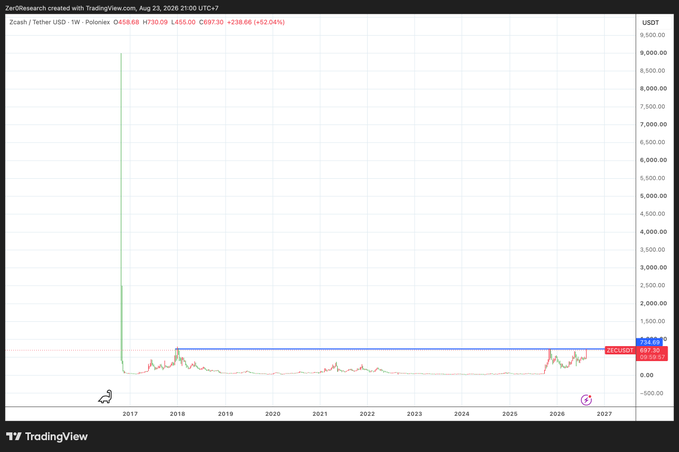Click the 2027 time axis label
The height and width of the screenshot is (452, 679).
coord(604,414)
